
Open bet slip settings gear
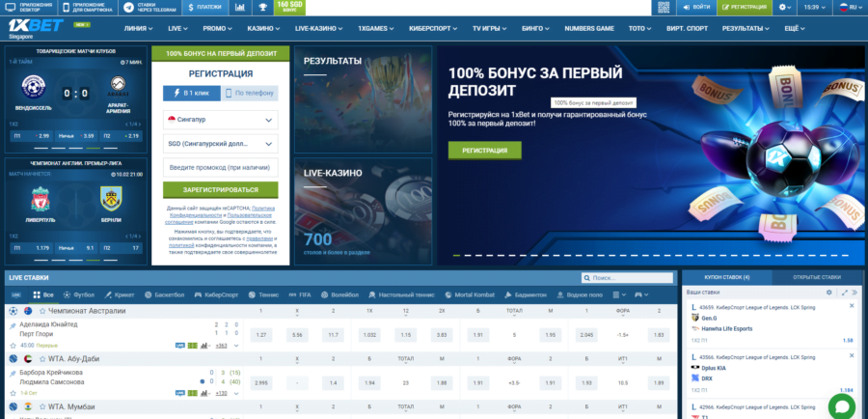pos(828,293)
